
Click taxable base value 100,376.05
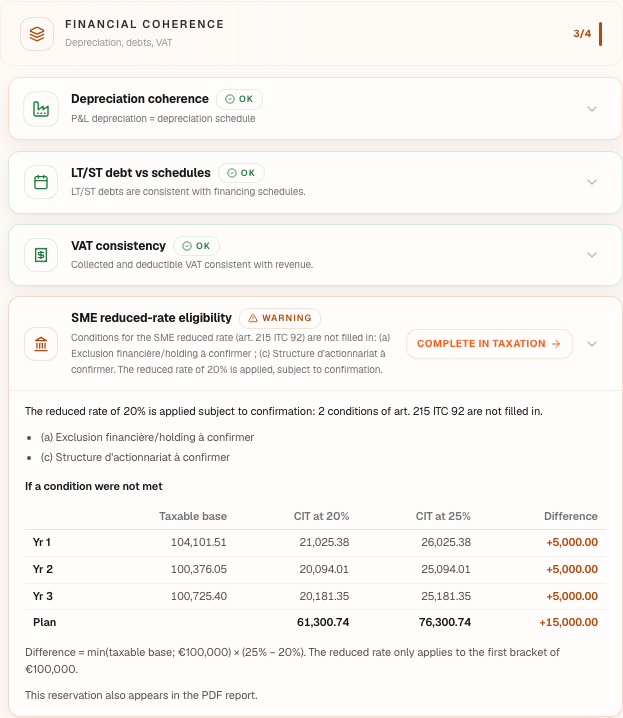(199, 570)
